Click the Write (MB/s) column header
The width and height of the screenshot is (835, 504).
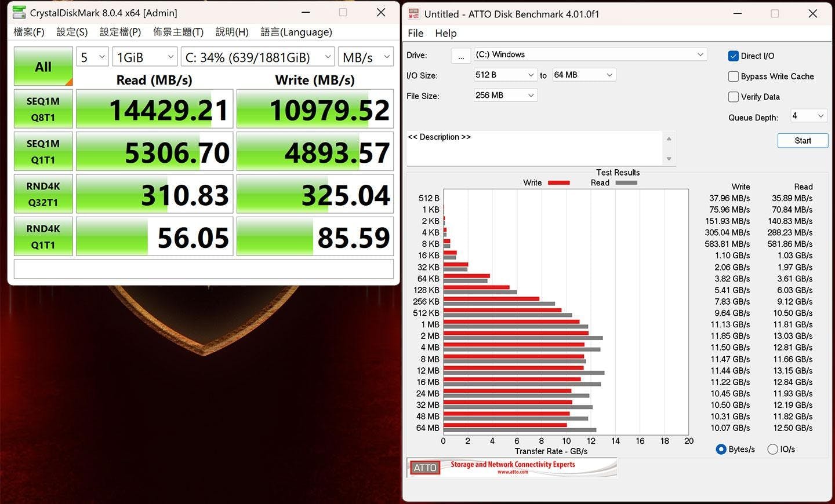pyautogui.click(x=315, y=80)
